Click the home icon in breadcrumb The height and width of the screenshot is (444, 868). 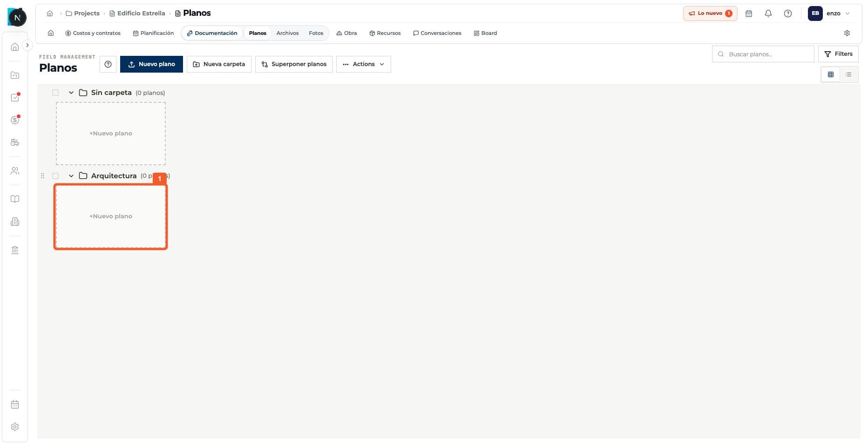[50, 13]
